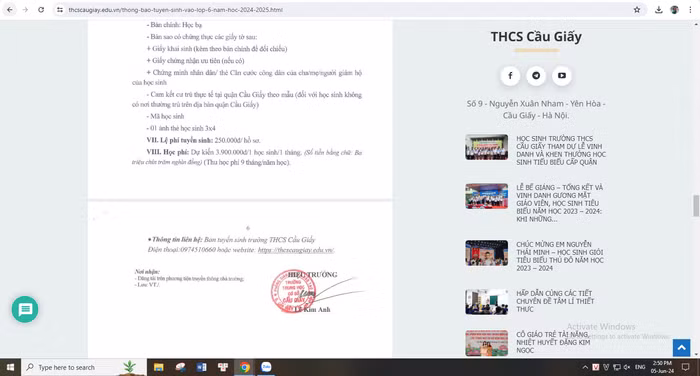The width and height of the screenshot is (700, 376).
Task: Click the text VII. Lệ phí tuyển sinh
Action: point(179,140)
